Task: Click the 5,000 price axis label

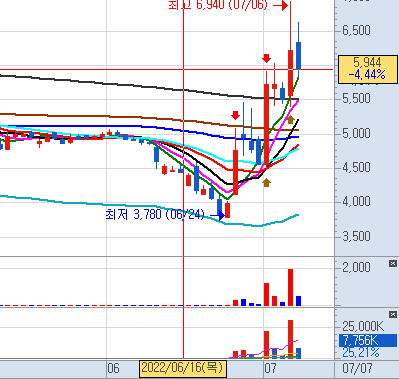Action: (x=356, y=133)
